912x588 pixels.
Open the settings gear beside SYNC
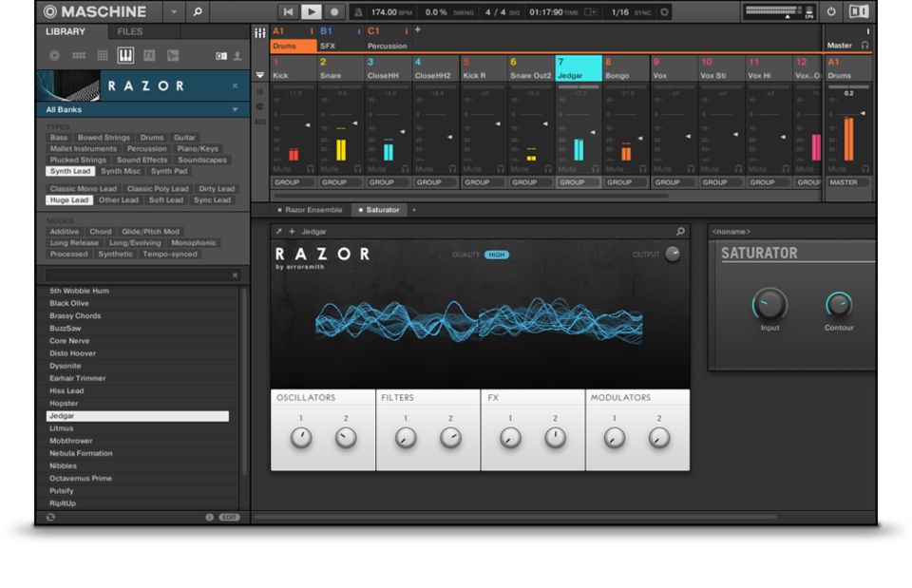(664, 12)
